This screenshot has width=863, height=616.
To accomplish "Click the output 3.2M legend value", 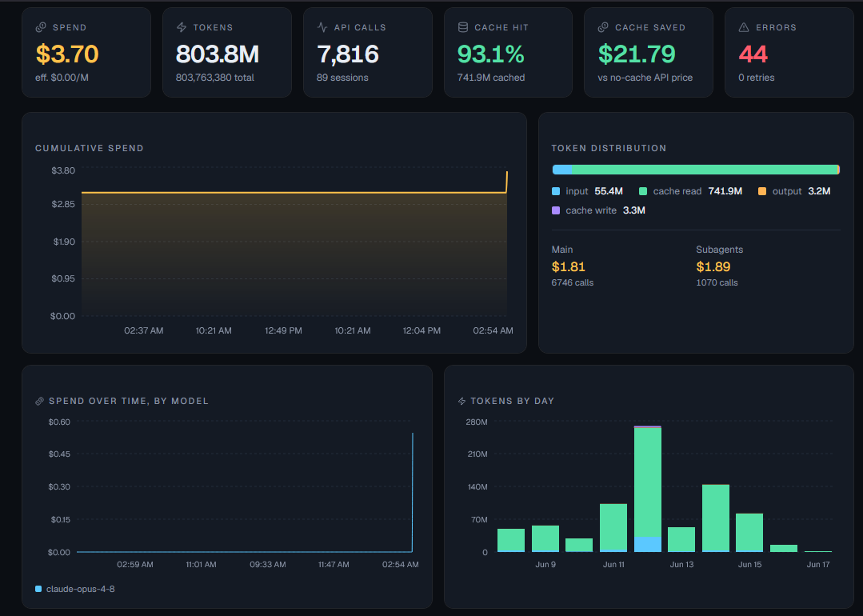I will pos(819,191).
